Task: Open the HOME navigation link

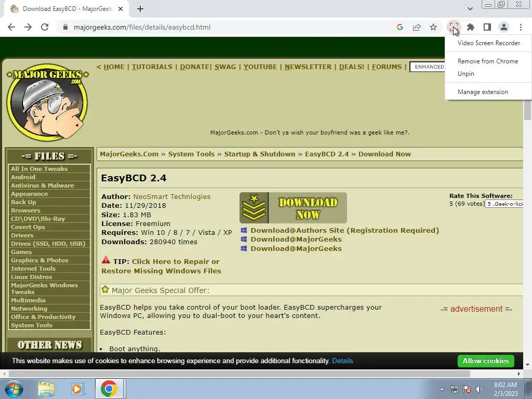Action: tap(114, 67)
